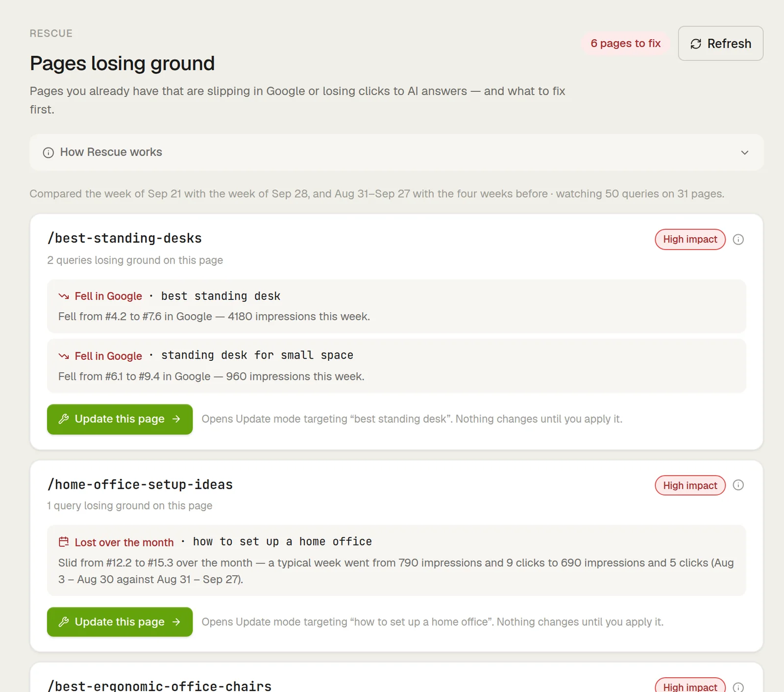The height and width of the screenshot is (692, 784).
Task: Click 'Fell from #4.2 to #7.6' description
Action: click(214, 317)
